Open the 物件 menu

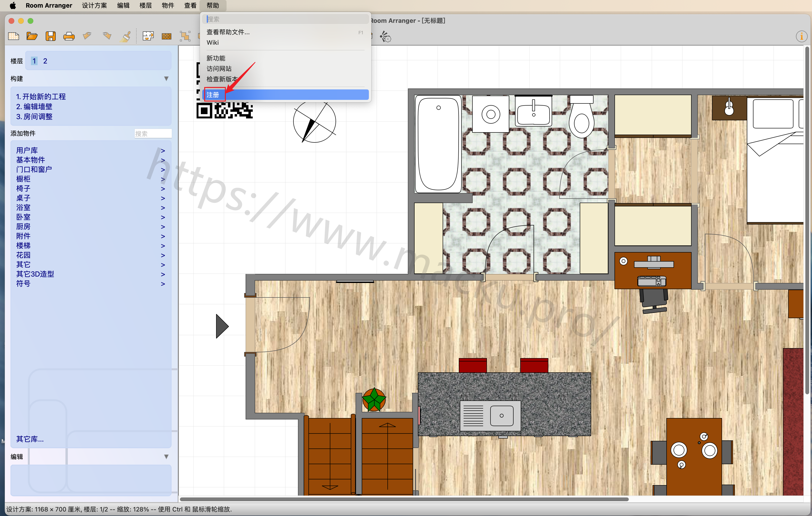point(168,5)
